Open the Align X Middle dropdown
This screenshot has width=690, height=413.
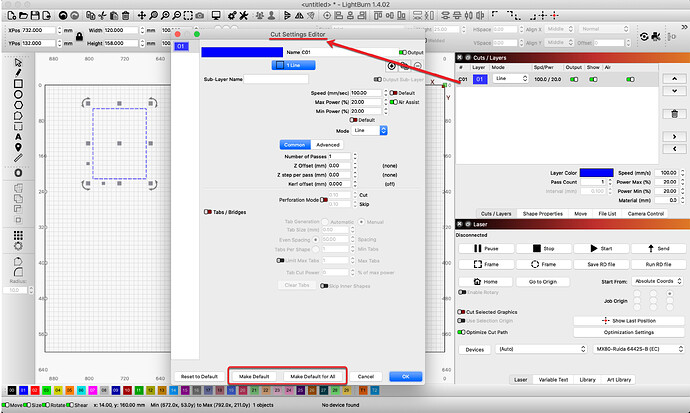point(559,29)
